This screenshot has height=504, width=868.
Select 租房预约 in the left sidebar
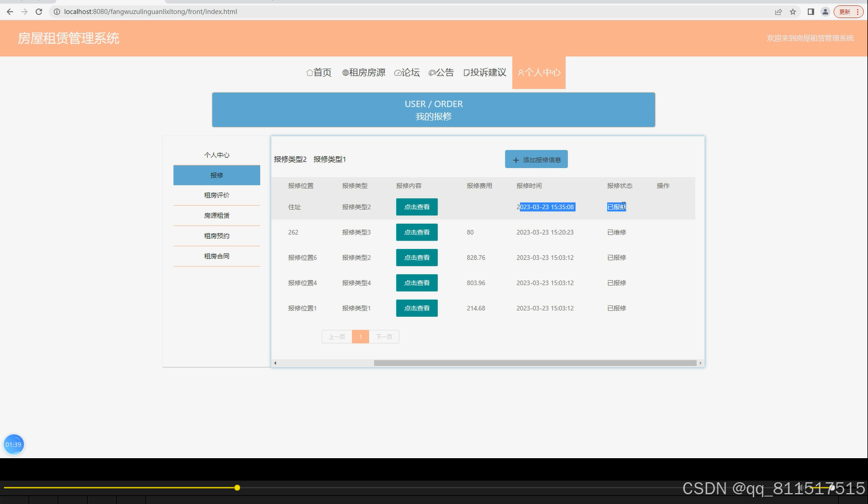pos(216,236)
